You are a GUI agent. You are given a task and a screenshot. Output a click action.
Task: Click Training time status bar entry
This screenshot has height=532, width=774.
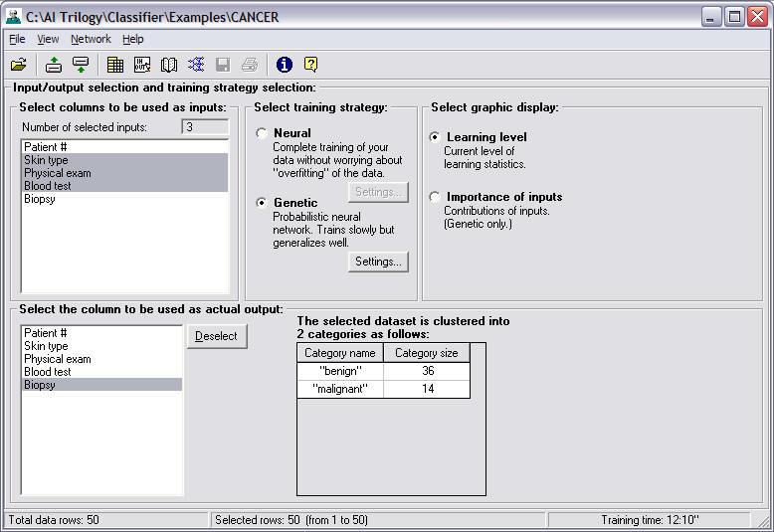tap(650, 520)
